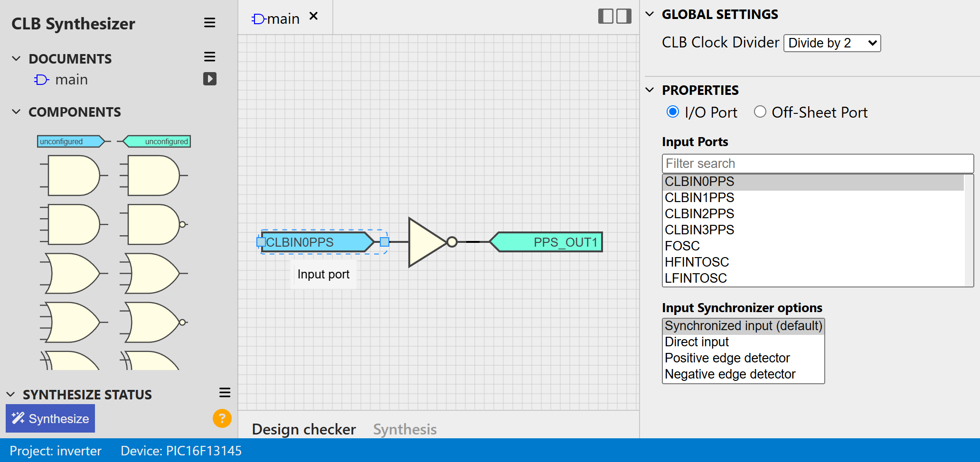Viewport: 980px width, 462px height.
Task: Open the CLB Clock Divider dropdown
Action: pyautogui.click(x=832, y=43)
